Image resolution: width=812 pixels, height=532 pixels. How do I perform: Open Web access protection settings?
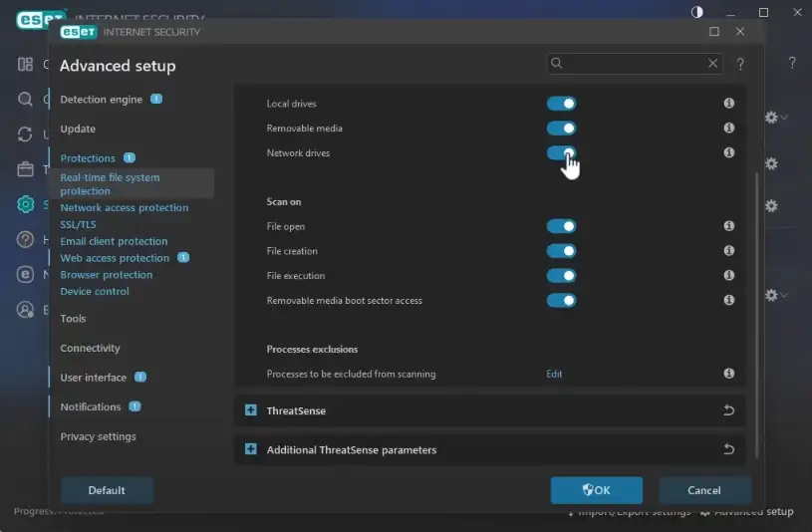pos(115,258)
